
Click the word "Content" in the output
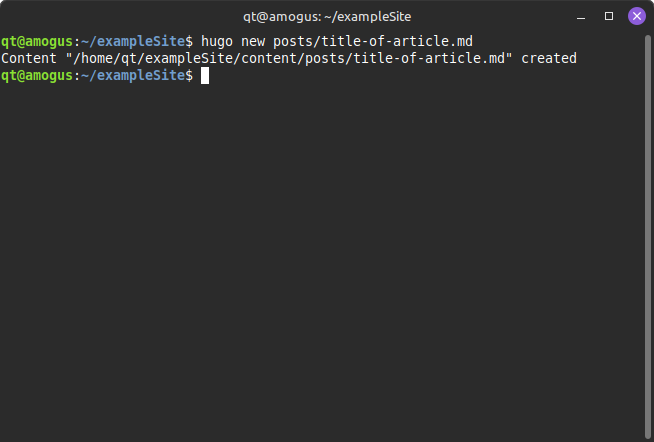(29, 58)
